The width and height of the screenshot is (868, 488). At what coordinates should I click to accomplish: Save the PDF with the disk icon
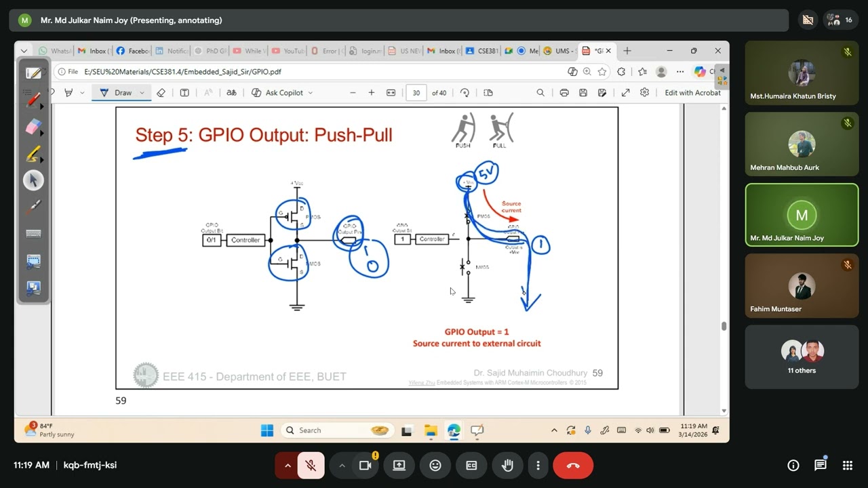pyautogui.click(x=583, y=93)
